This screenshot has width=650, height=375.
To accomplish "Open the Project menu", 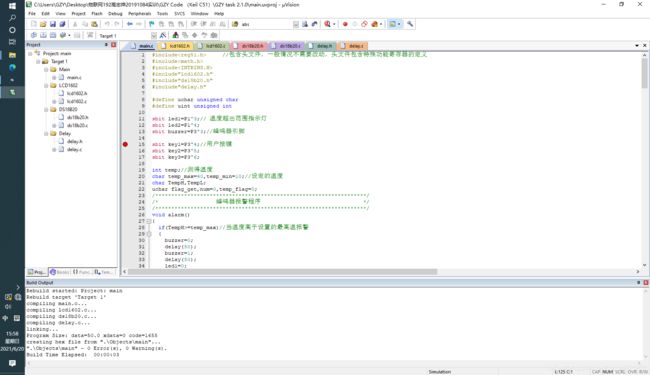I will (x=78, y=14).
